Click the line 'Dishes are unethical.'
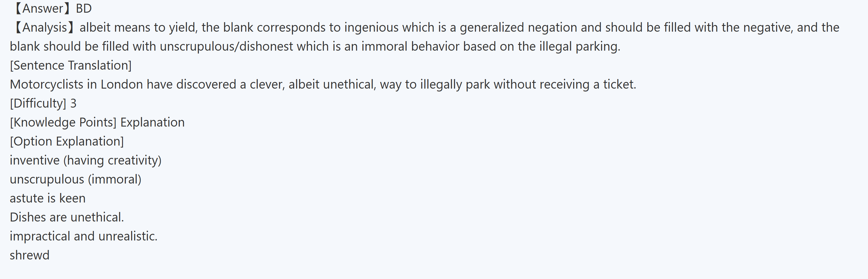The image size is (868, 279). [x=67, y=217]
